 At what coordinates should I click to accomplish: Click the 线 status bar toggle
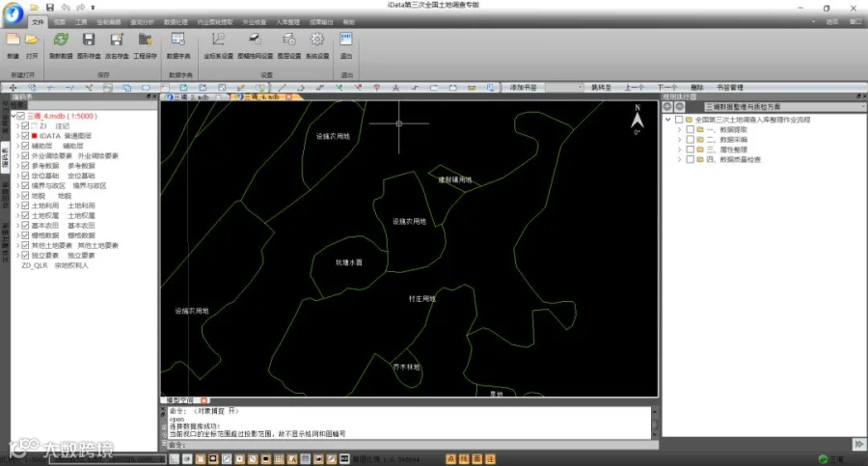(x=464, y=459)
